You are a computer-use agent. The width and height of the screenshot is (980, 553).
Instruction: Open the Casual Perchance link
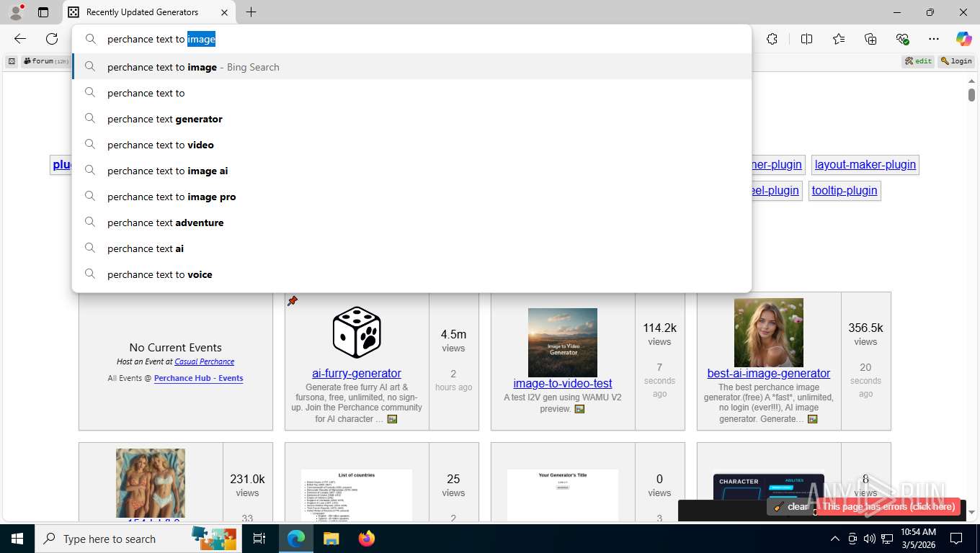pyautogui.click(x=204, y=361)
